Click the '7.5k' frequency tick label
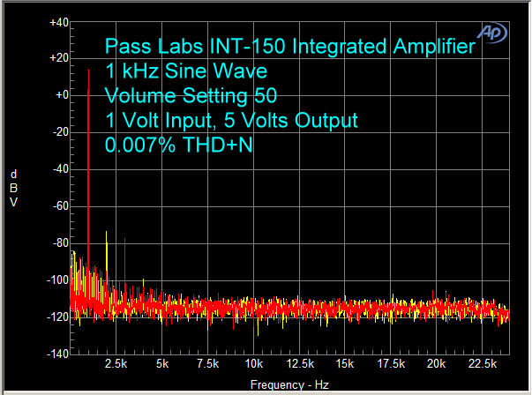The height and width of the screenshot is (395, 532). coord(207,364)
